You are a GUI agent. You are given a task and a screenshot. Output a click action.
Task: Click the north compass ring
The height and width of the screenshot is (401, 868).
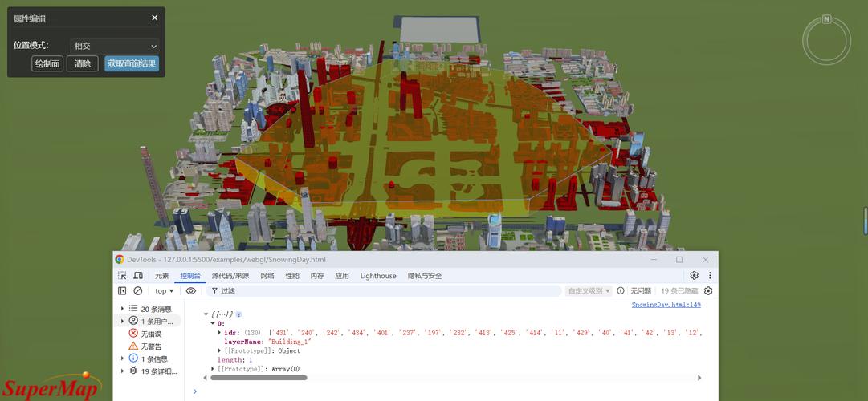point(826,40)
